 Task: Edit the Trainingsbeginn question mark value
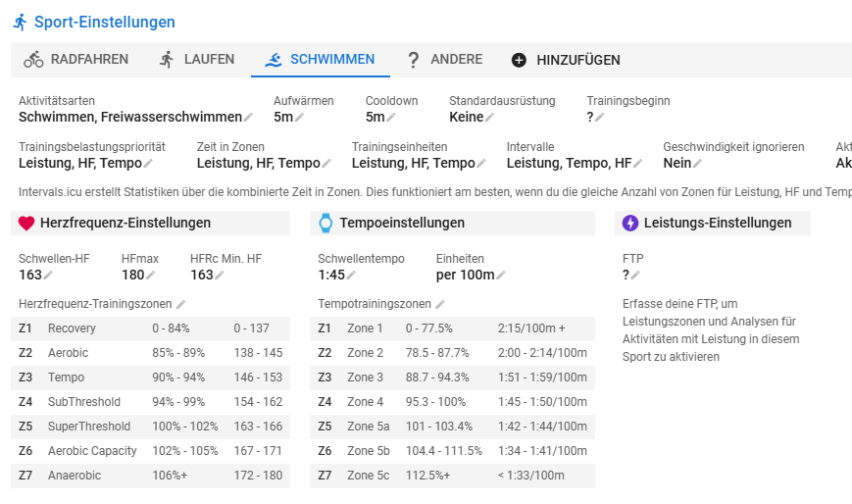tap(599, 118)
